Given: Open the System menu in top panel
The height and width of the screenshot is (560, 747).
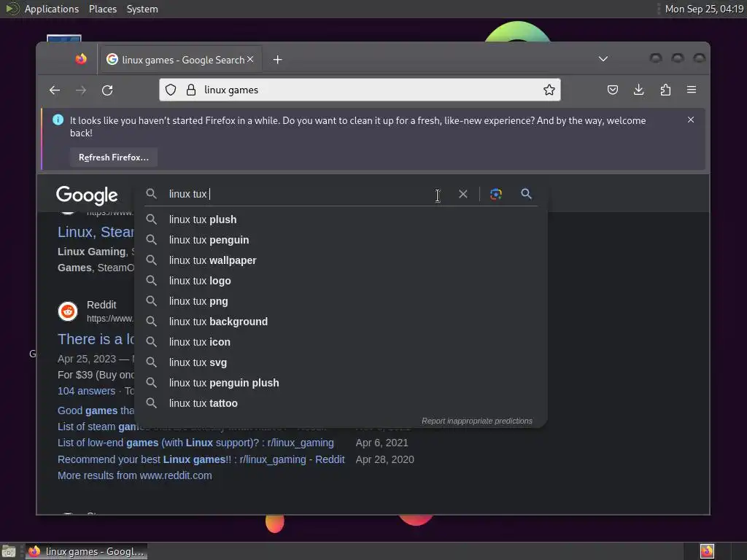Looking at the screenshot, I should tap(142, 9).
